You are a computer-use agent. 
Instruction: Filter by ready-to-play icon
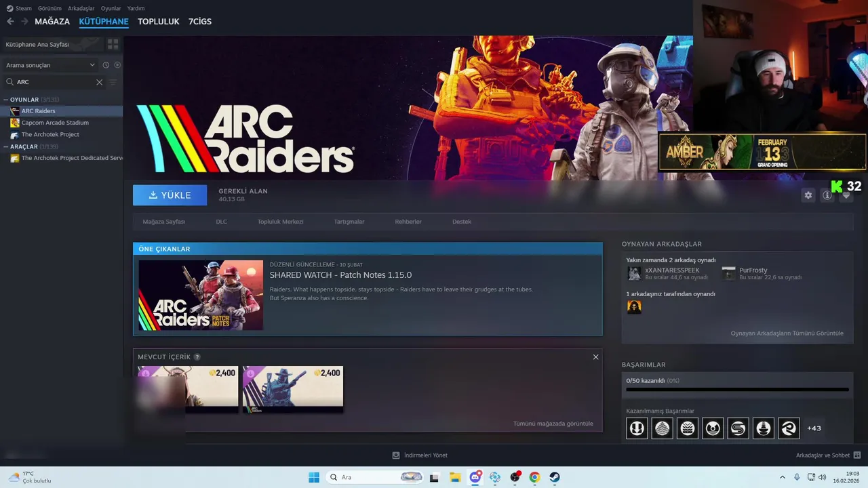coord(117,65)
